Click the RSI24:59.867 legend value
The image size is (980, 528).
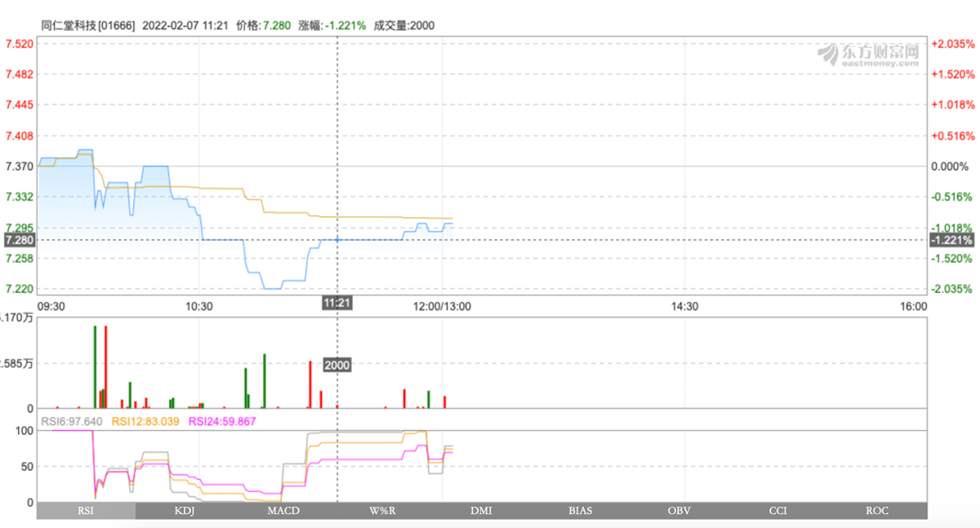[x=222, y=421]
